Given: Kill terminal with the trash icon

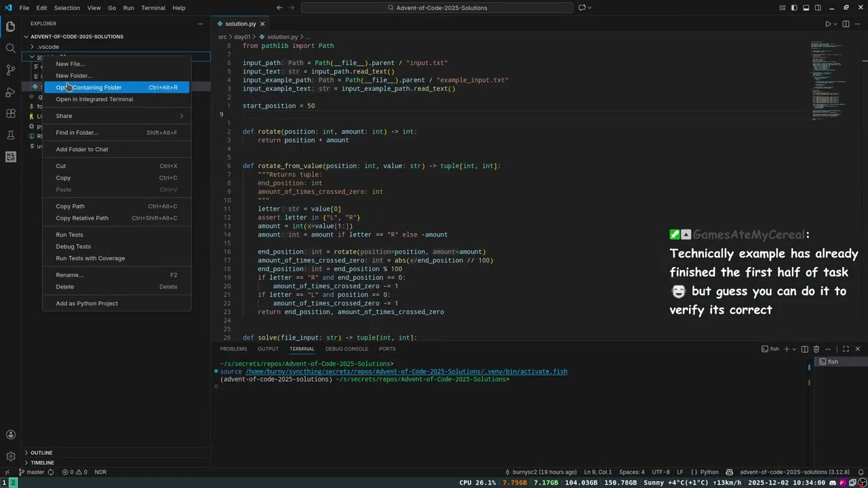Looking at the screenshot, I should tap(816, 349).
